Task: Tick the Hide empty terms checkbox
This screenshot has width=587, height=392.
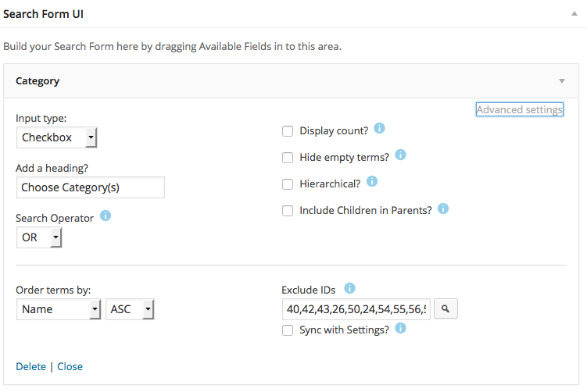Action: pos(288,158)
